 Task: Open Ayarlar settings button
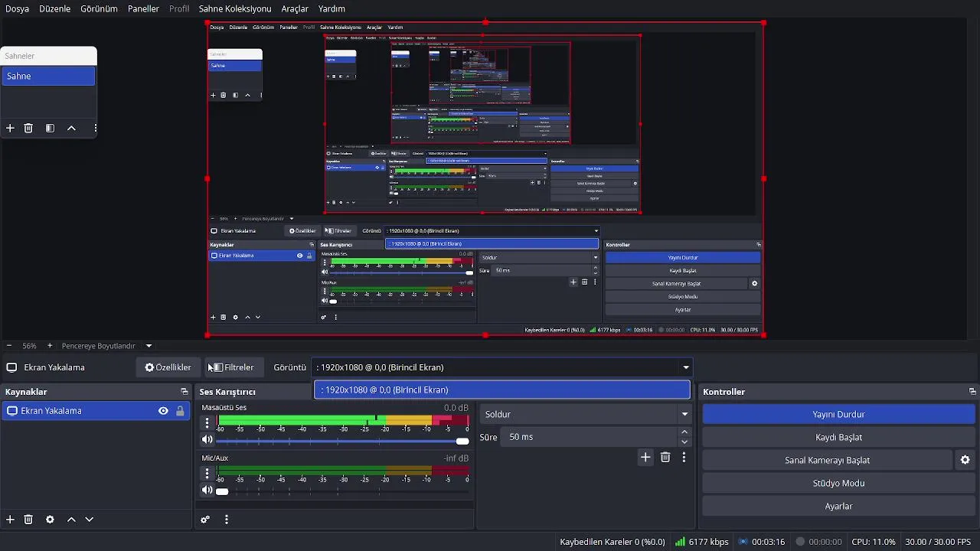pos(838,506)
